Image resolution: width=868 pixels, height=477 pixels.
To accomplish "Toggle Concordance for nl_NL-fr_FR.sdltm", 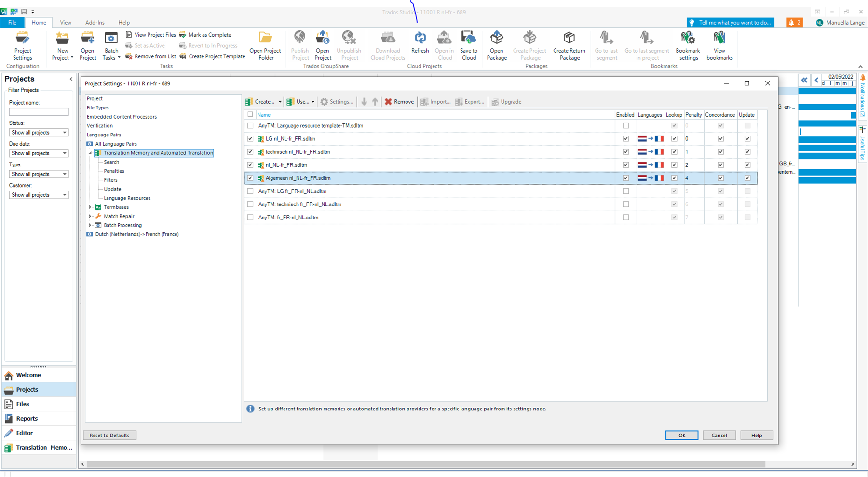I will (x=720, y=164).
